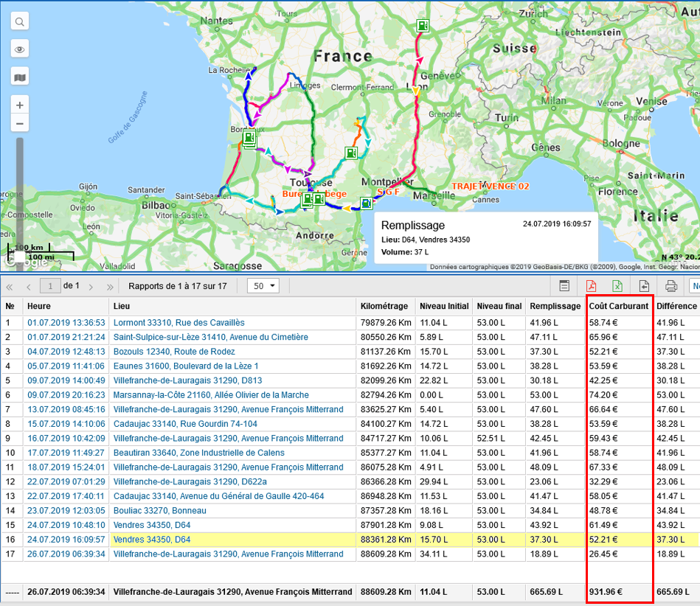Viewport: 700px width, 606px height.
Task: Open Villefranche-de-Lauragais 31290, D813 link
Action: pos(187,380)
